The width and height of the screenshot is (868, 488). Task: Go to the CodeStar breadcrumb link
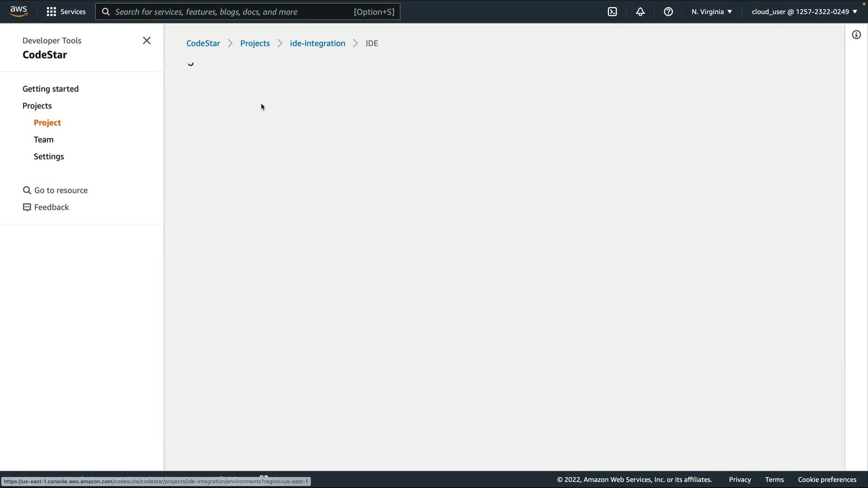coord(203,43)
